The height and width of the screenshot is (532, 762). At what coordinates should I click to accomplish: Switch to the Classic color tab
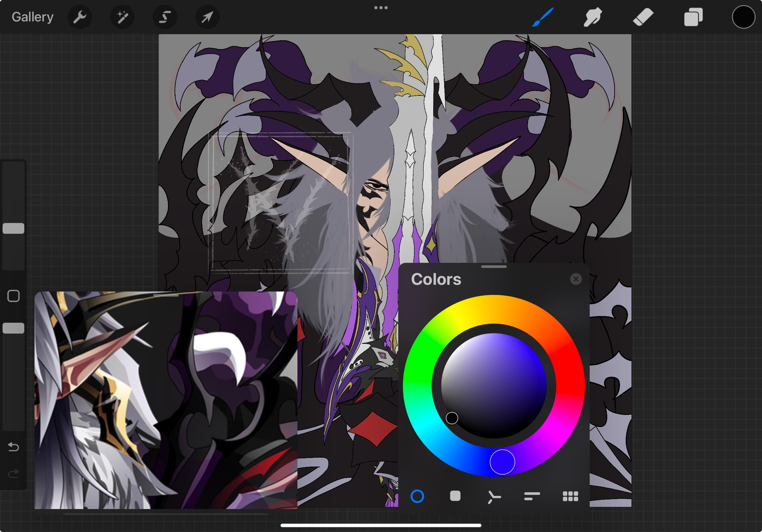pyautogui.click(x=455, y=496)
